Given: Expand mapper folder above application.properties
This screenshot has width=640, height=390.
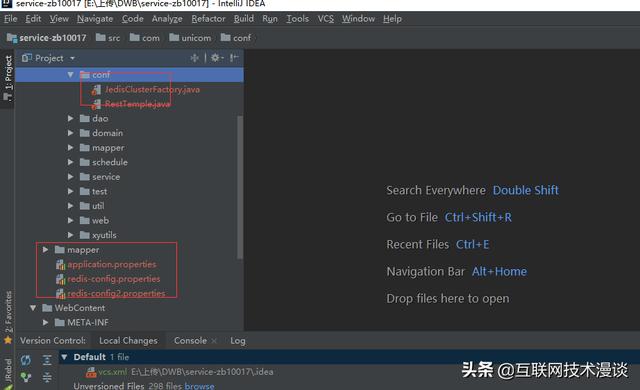Looking at the screenshot, I should tap(45, 250).
